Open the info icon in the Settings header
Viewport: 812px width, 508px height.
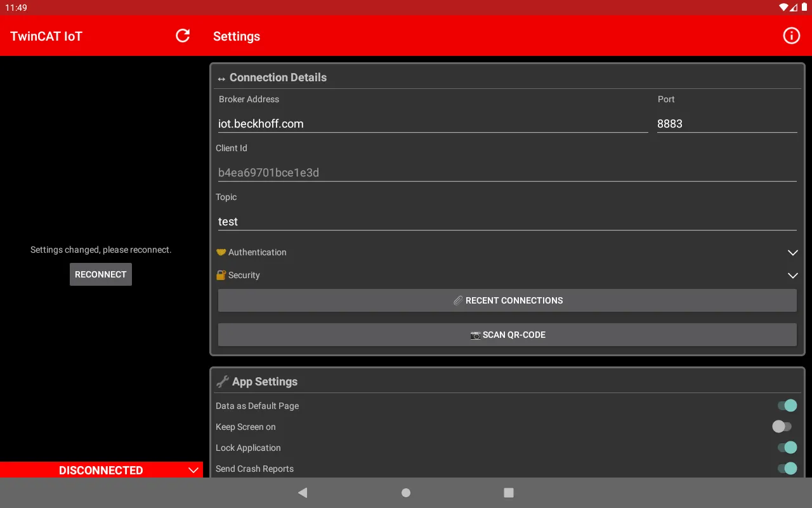pos(792,36)
